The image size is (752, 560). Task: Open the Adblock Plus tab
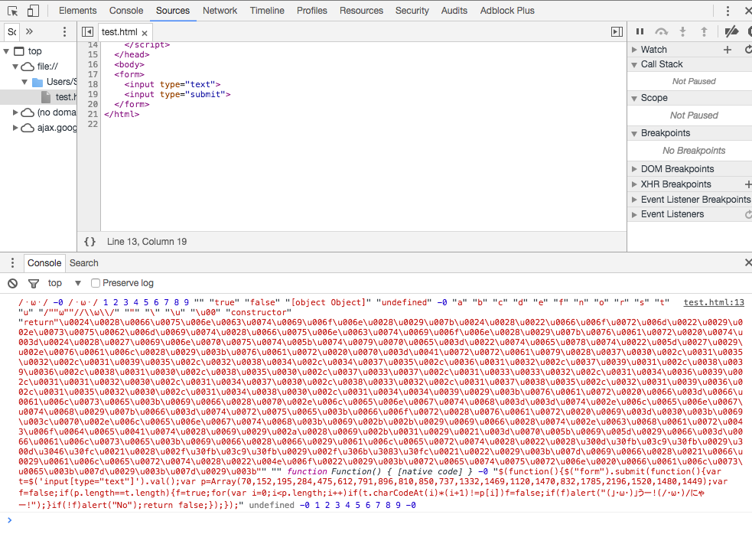(507, 11)
